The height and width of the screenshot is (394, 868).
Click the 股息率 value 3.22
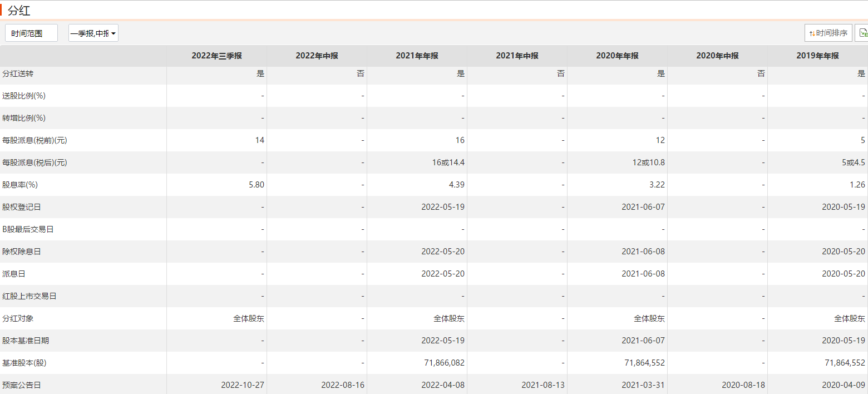657,185
